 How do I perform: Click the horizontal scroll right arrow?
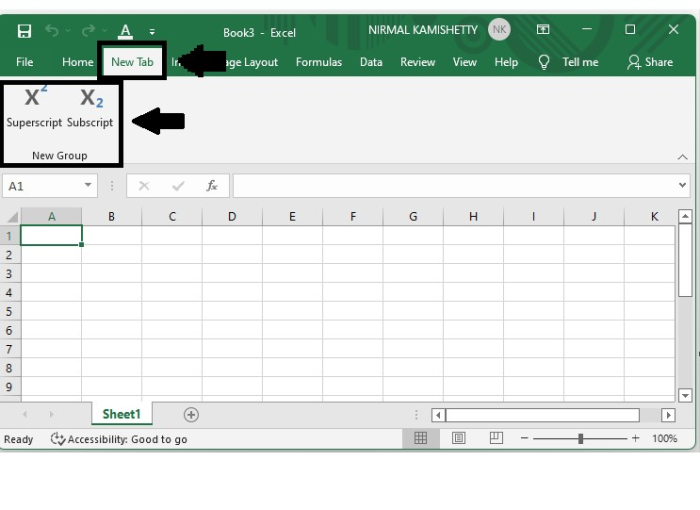[x=668, y=415]
